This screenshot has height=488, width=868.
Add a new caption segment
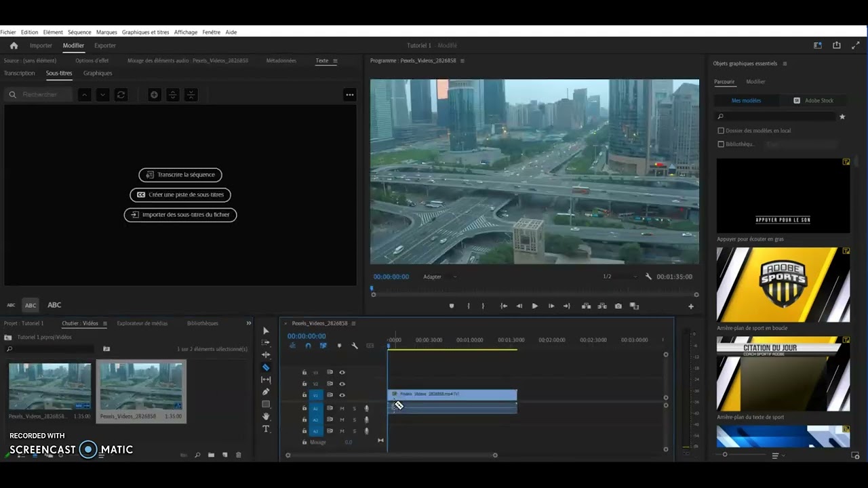click(x=154, y=95)
